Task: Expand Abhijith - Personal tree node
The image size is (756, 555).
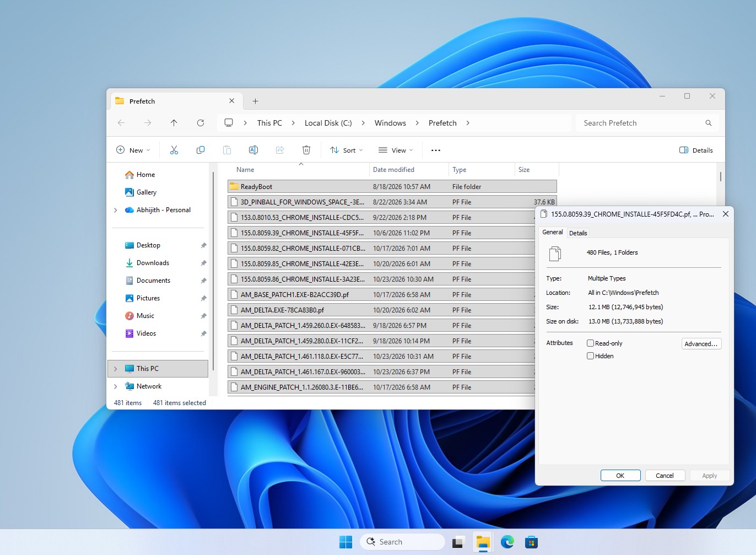Action: [x=116, y=210]
